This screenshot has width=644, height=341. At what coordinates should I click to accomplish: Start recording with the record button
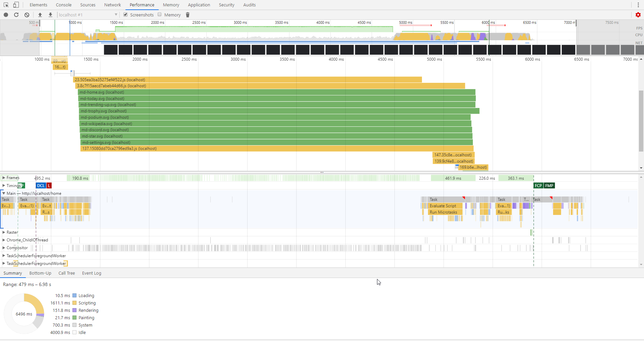tap(6, 15)
